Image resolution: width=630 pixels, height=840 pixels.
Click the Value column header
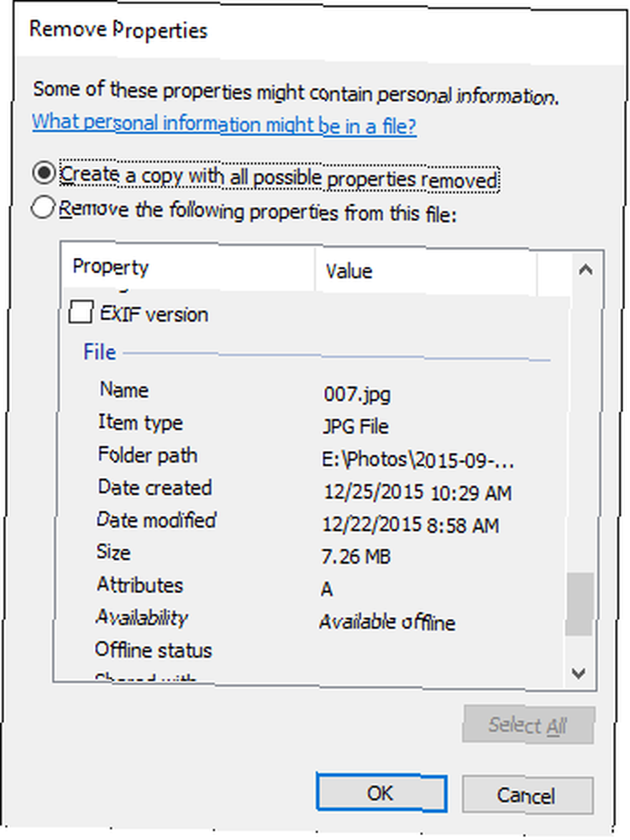click(426, 271)
